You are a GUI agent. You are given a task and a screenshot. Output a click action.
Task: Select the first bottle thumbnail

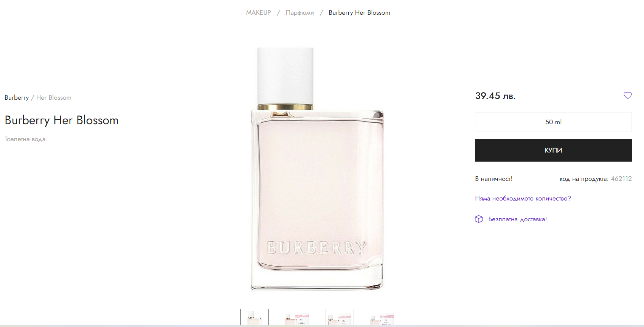click(254, 317)
